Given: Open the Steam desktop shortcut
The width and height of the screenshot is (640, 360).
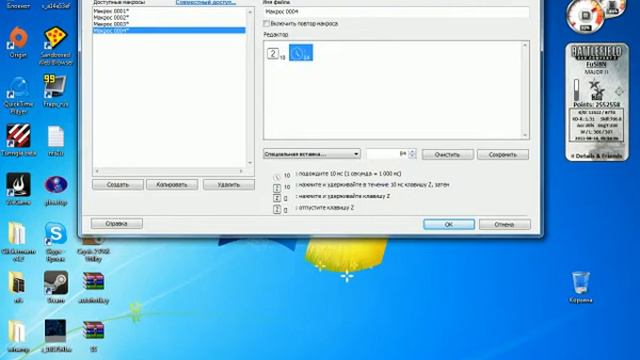Looking at the screenshot, I should (56, 287).
